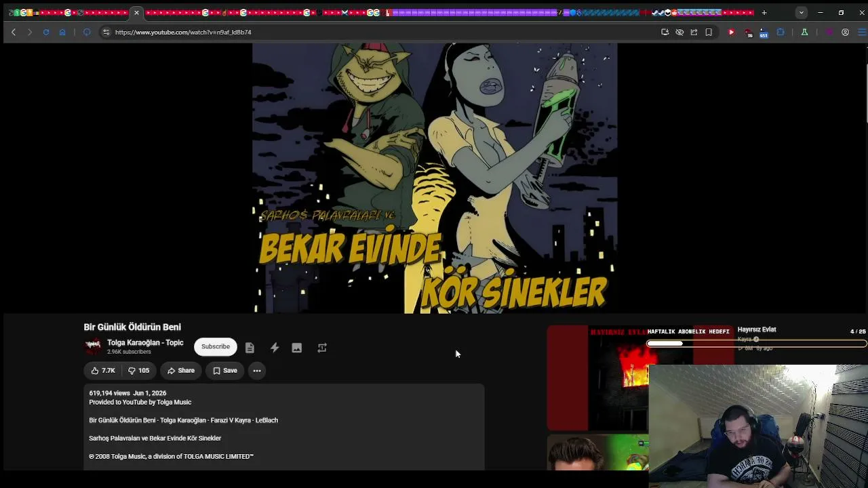This screenshot has width=868, height=488.
Task: Click the 2008 Tolga Music copyright line
Action: pyautogui.click(x=171, y=457)
